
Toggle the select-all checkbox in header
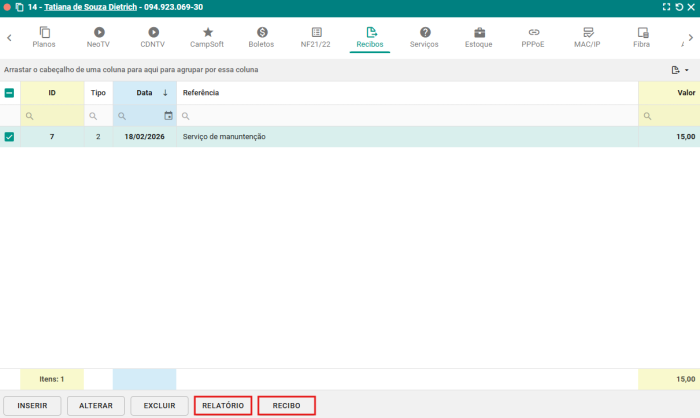pos(10,93)
